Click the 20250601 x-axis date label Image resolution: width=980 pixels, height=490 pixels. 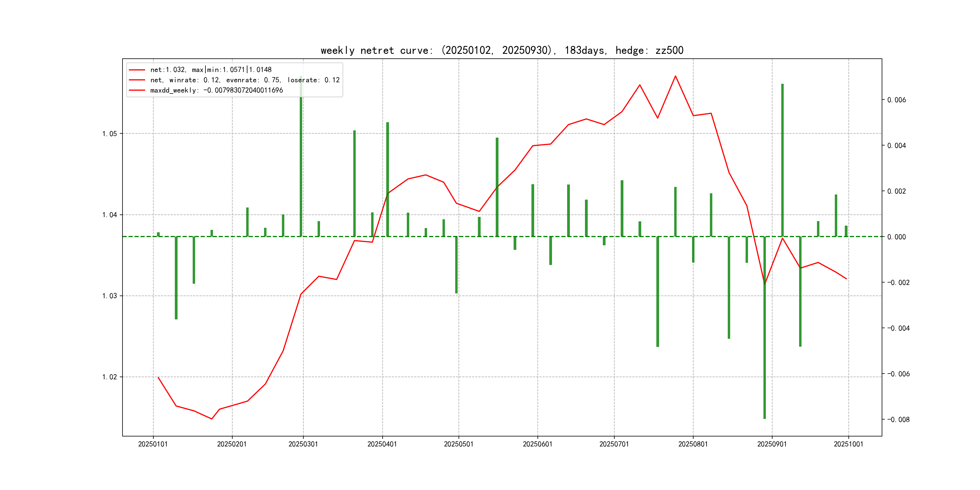[x=537, y=444]
